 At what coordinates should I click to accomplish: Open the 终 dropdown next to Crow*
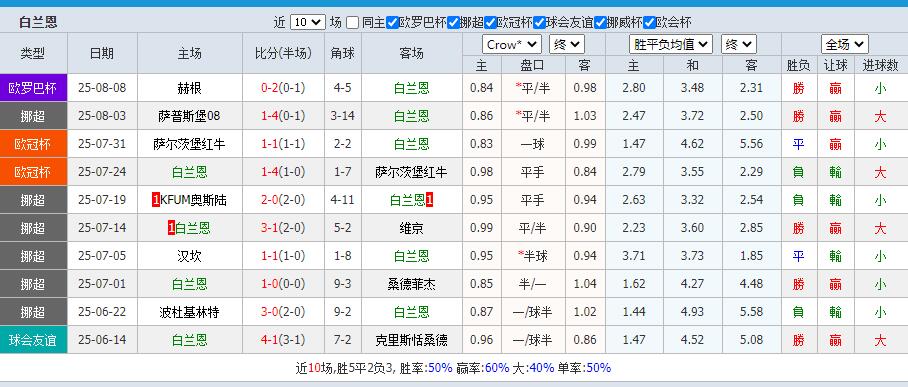567,45
